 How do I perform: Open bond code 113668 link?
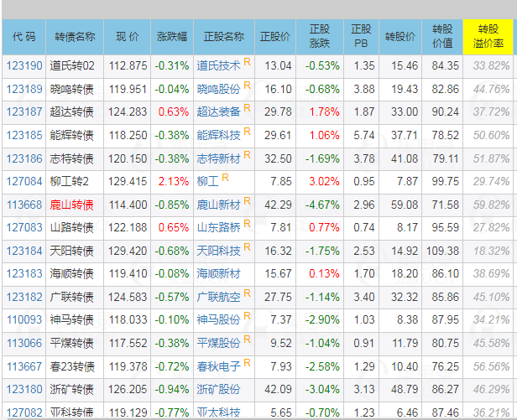(24, 205)
